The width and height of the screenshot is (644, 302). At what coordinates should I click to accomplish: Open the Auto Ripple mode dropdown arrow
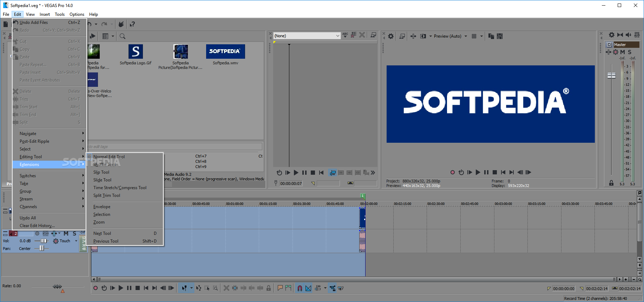(x=325, y=288)
